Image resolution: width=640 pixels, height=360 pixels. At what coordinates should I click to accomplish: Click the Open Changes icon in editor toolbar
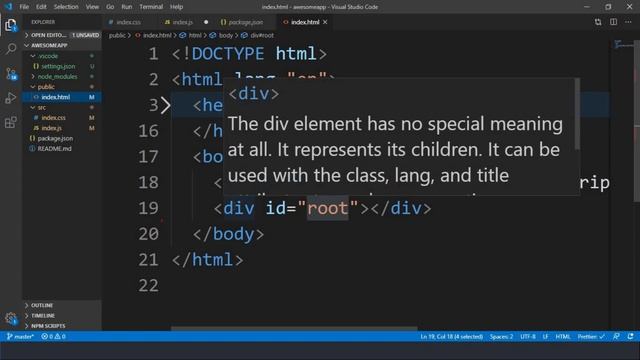tap(598, 22)
